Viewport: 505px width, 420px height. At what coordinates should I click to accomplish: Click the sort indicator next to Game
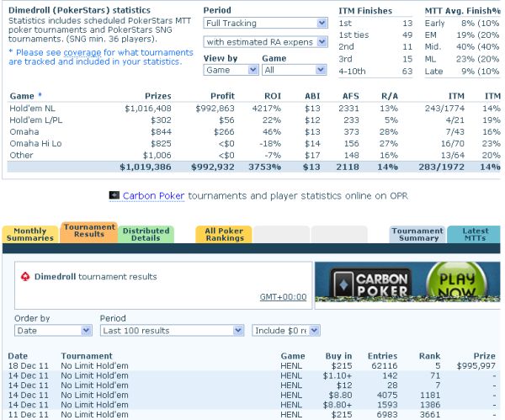pos(40,95)
